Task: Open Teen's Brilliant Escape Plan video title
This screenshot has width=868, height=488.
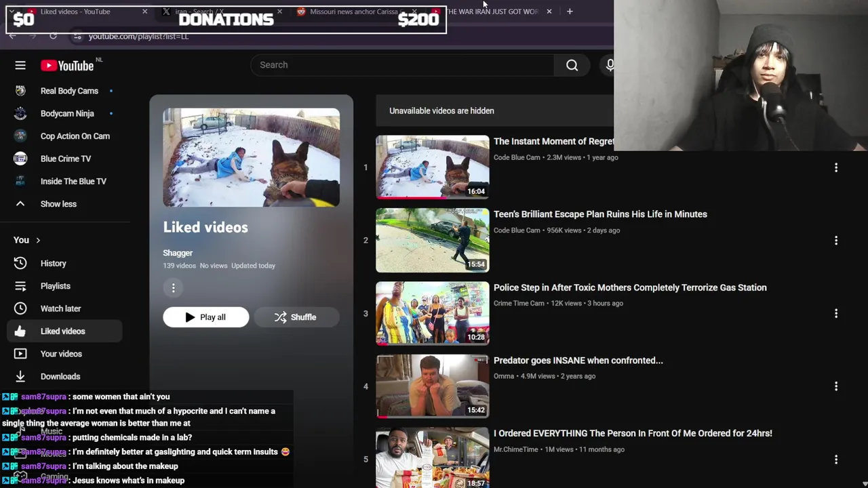Action: (600, 214)
